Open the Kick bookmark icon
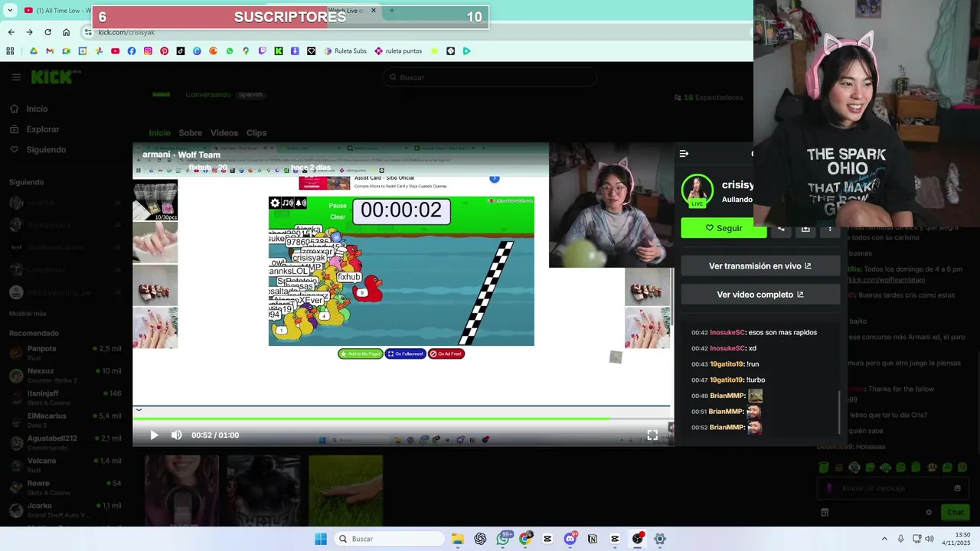 pos(279,51)
